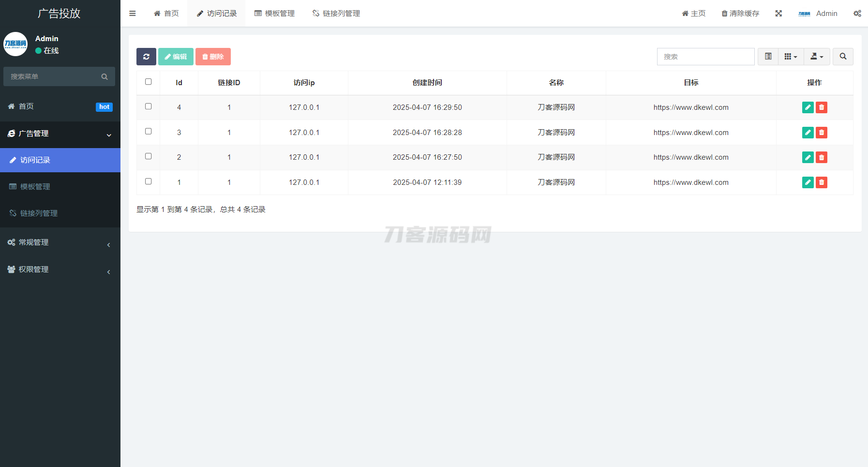Click the table 搜索 input field

(705, 57)
